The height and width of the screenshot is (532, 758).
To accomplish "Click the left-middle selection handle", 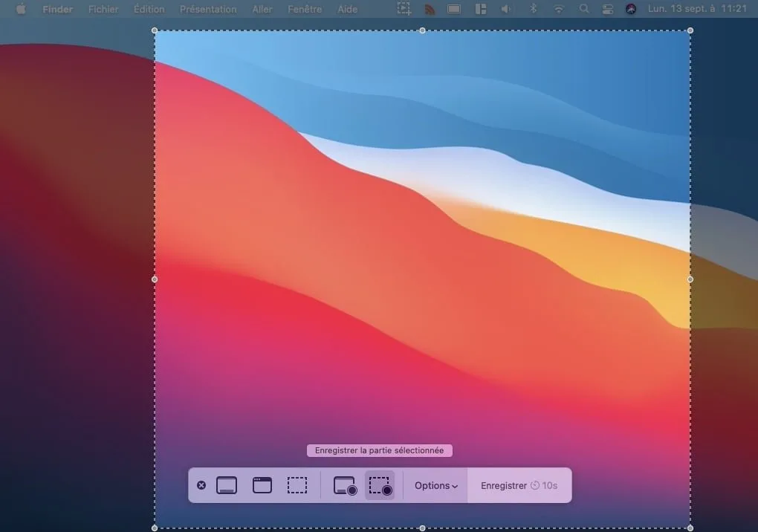I will point(155,279).
